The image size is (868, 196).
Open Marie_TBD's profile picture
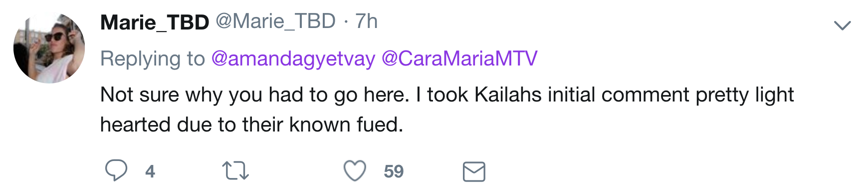tap(49, 47)
